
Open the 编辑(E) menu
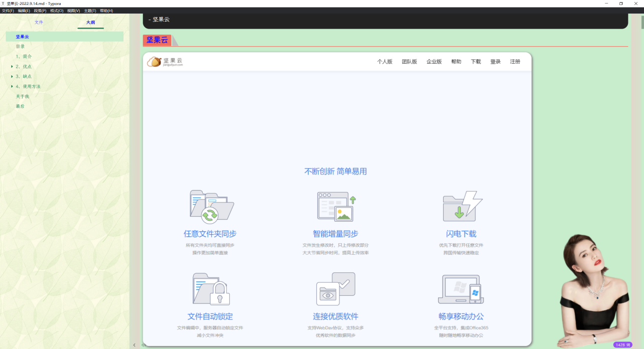pos(24,11)
